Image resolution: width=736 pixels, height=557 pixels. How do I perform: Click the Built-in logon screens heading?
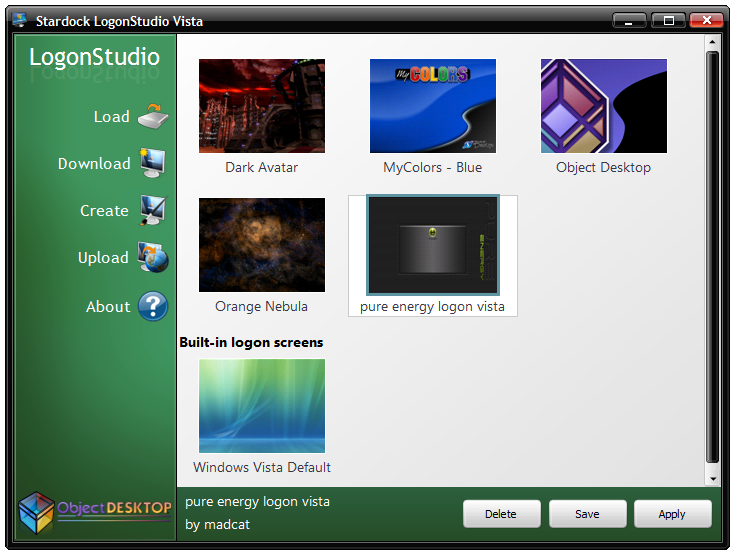coord(251,343)
